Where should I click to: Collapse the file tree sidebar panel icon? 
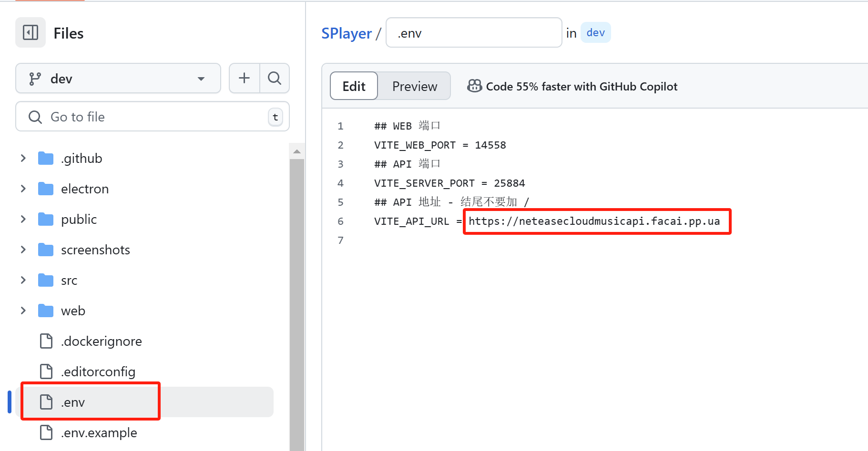[x=31, y=33]
